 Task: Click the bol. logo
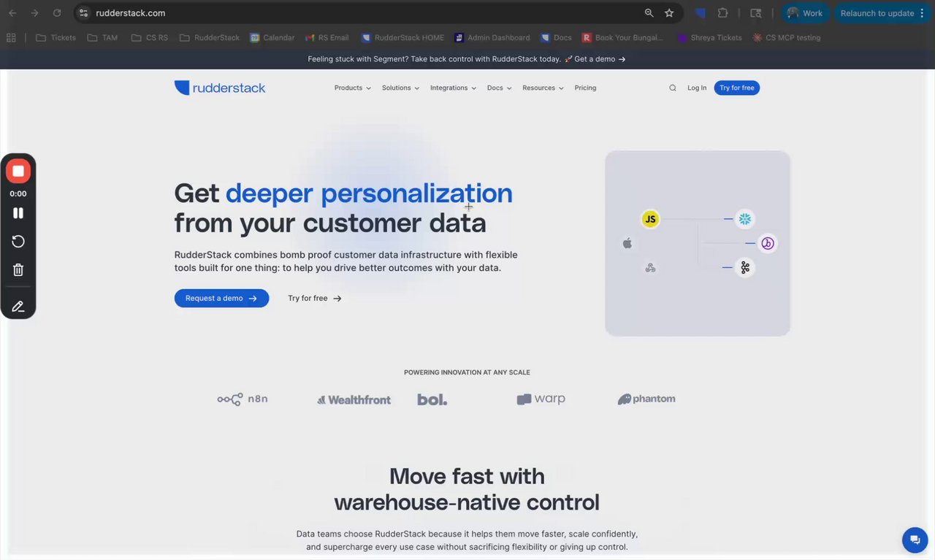point(432,399)
